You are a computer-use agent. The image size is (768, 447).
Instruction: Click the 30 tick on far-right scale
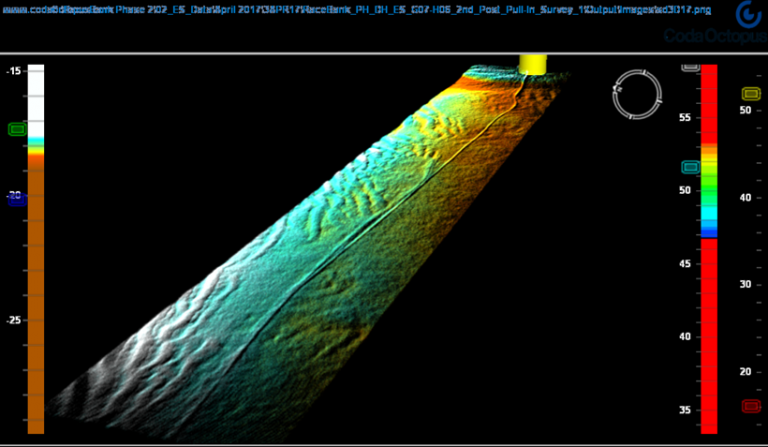point(745,284)
